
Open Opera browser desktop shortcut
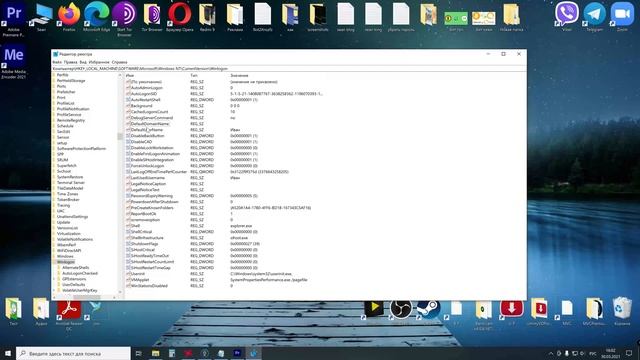coord(180,17)
